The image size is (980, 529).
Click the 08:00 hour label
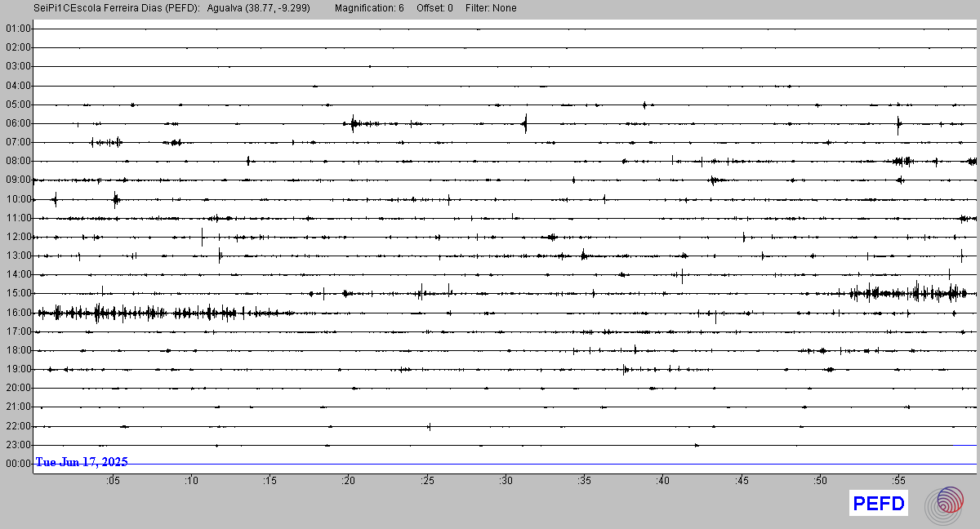point(18,161)
